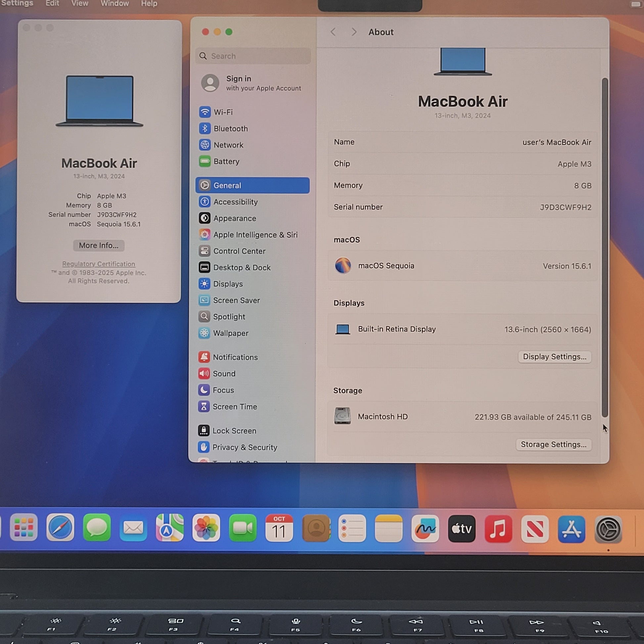Viewport: 644px width, 644px height.
Task: Click the More Info button
Action: (98, 245)
